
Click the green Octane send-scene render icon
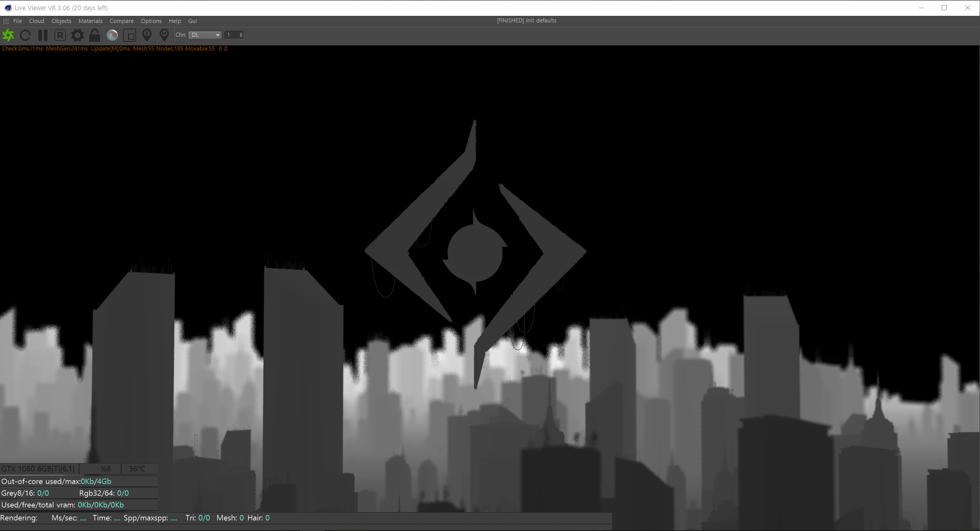point(8,35)
